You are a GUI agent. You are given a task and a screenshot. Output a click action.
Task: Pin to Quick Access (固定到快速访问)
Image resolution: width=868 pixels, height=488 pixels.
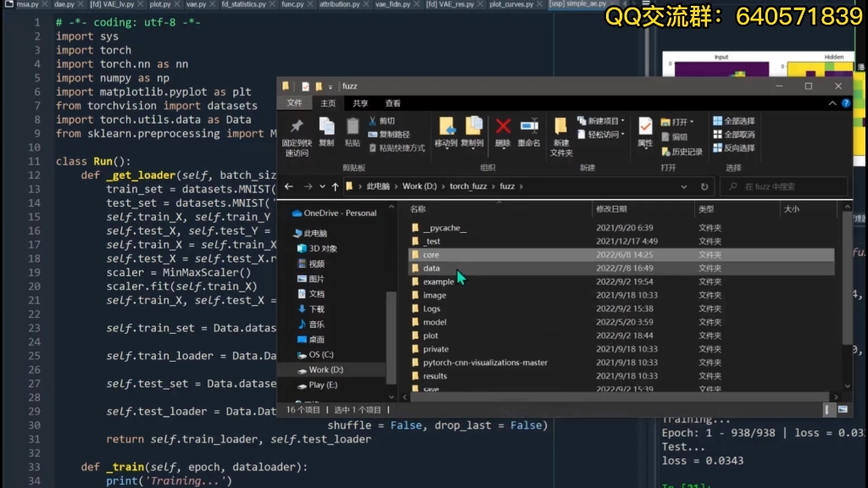[297, 136]
